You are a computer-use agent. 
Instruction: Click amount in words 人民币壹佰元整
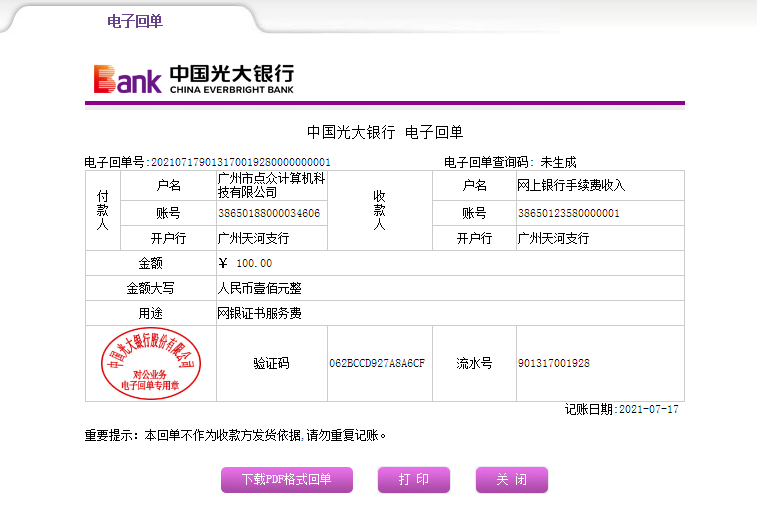point(259,288)
